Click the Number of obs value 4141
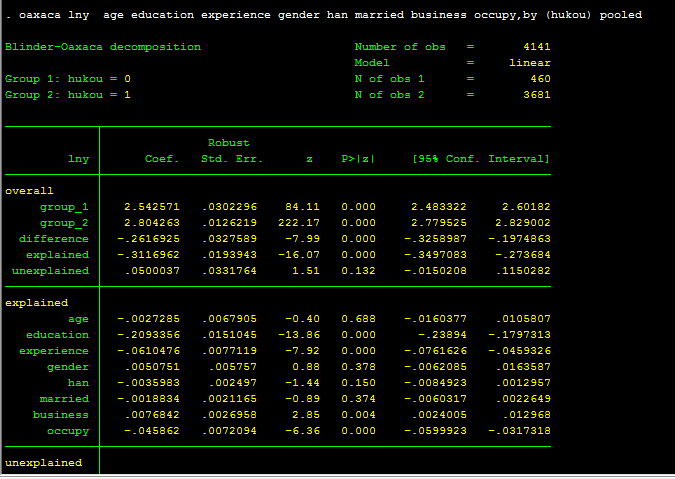Image resolution: width=675 pixels, height=479 pixels. click(x=537, y=47)
